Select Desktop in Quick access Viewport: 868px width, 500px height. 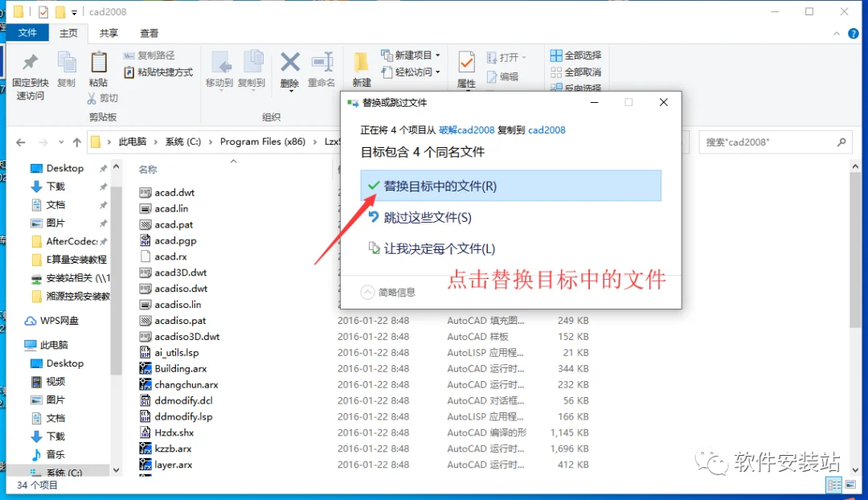pyautogui.click(x=65, y=168)
